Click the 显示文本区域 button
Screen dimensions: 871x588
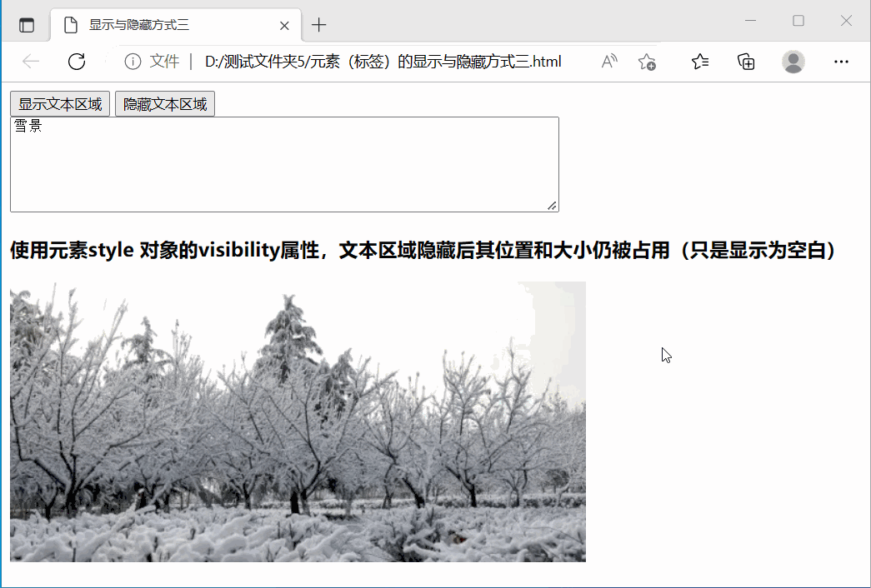(59, 103)
